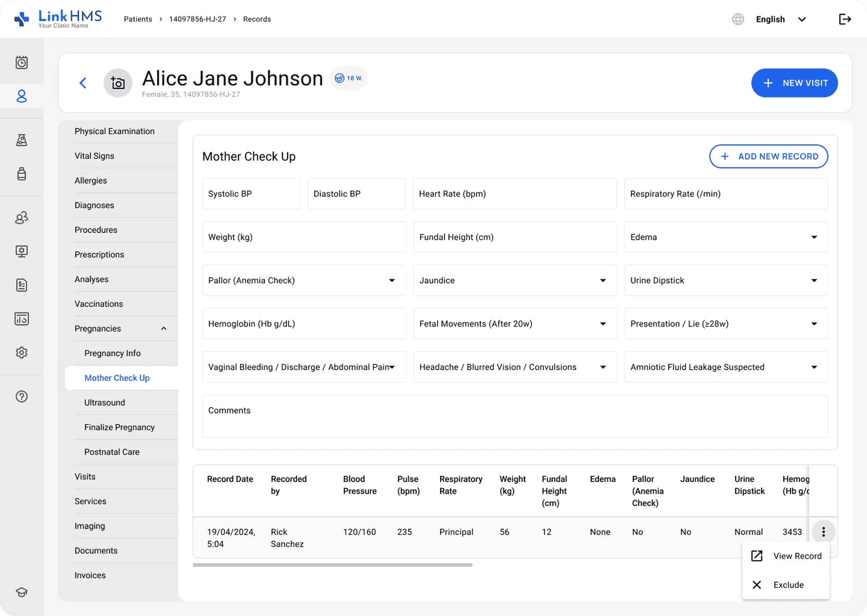867x616 pixels.
Task: Click the appointments clock icon in sidebar
Action: coord(22,63)
